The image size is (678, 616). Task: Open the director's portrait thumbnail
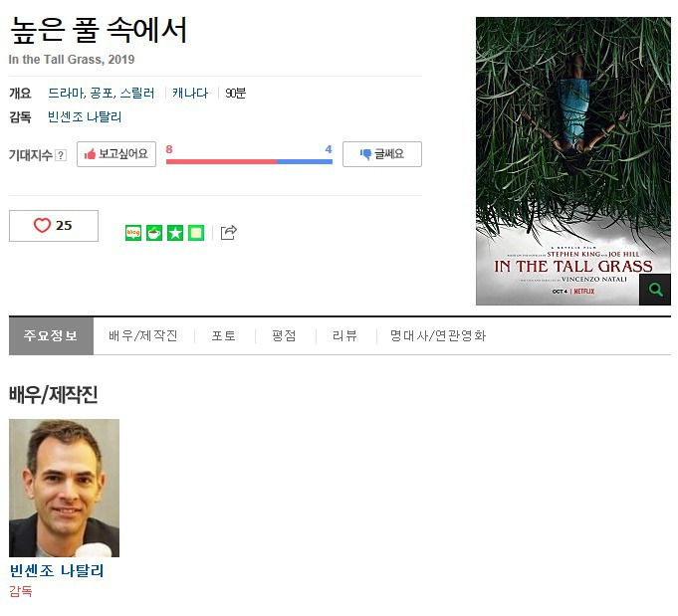tap(64, 488)
